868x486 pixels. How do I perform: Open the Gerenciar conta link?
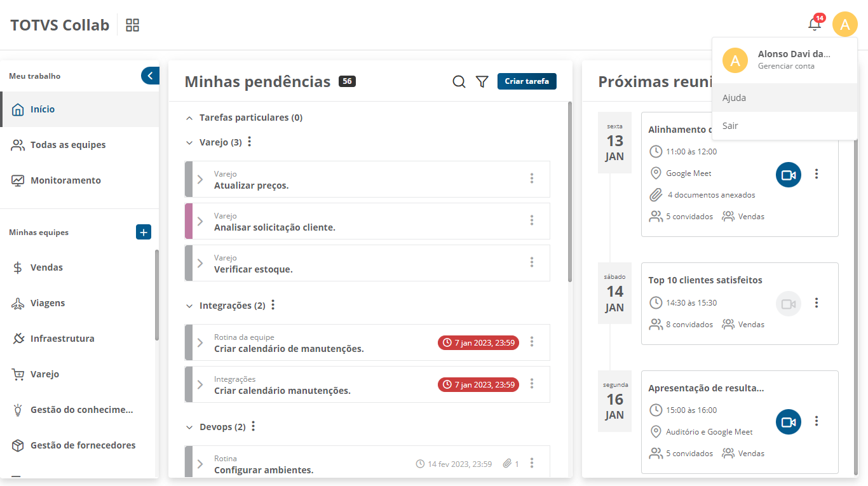pos(786,66)
